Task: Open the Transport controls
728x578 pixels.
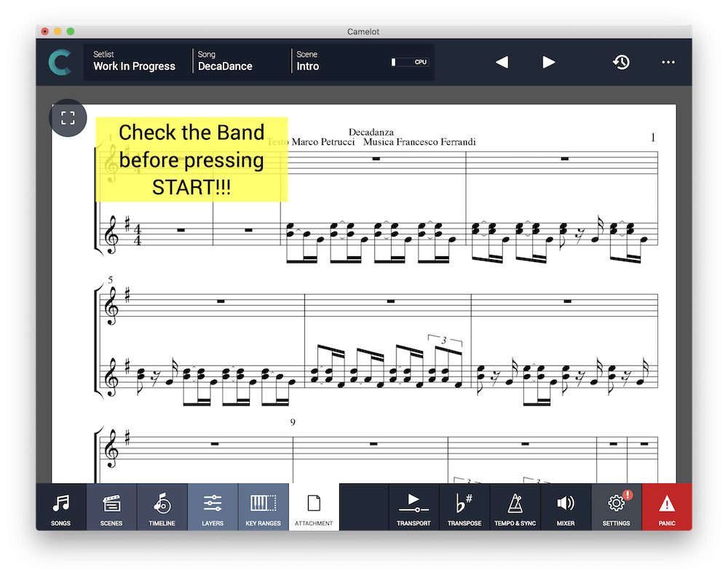Action: [x=414, y=507]
